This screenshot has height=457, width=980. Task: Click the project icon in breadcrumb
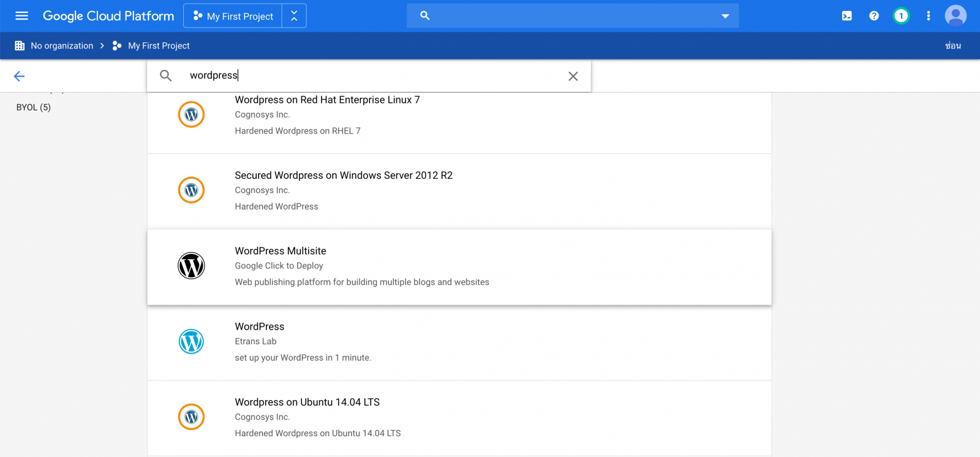tap(117, 46)
